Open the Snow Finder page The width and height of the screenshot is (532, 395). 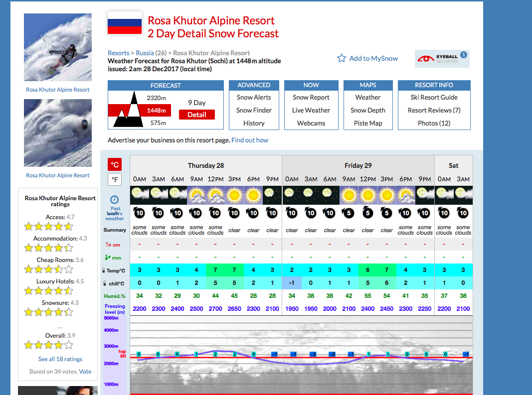point(254,110)
